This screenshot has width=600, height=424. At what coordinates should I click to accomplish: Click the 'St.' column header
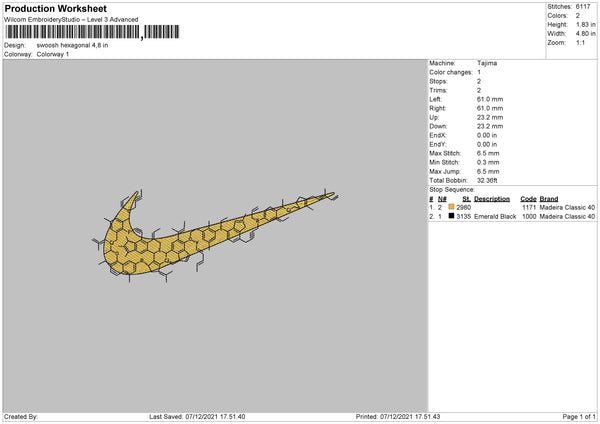pos(466,199)
